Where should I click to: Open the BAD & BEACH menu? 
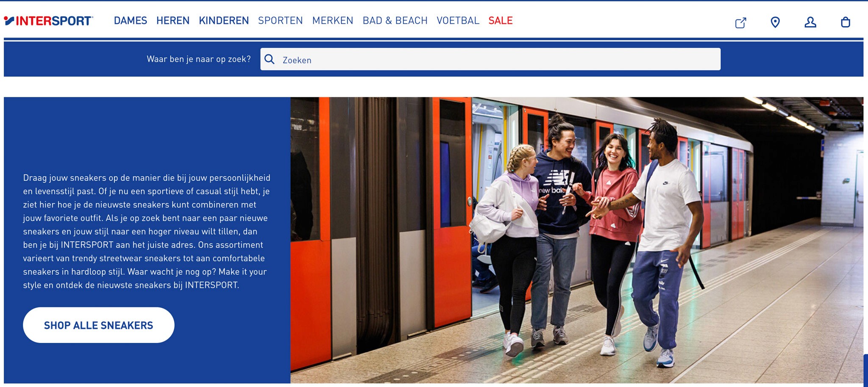point(395,21)
